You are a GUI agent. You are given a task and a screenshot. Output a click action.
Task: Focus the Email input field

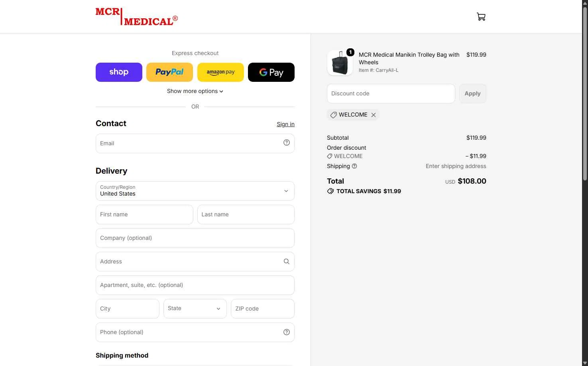(195, 143)
